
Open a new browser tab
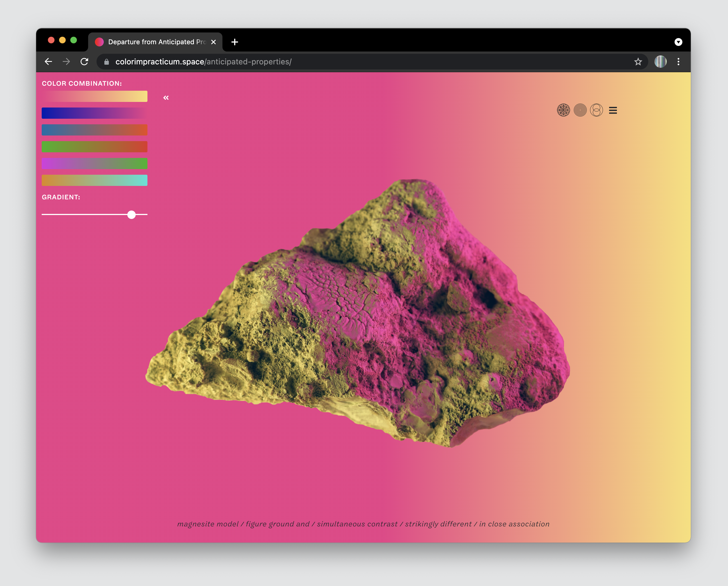(x=235, y=42)
